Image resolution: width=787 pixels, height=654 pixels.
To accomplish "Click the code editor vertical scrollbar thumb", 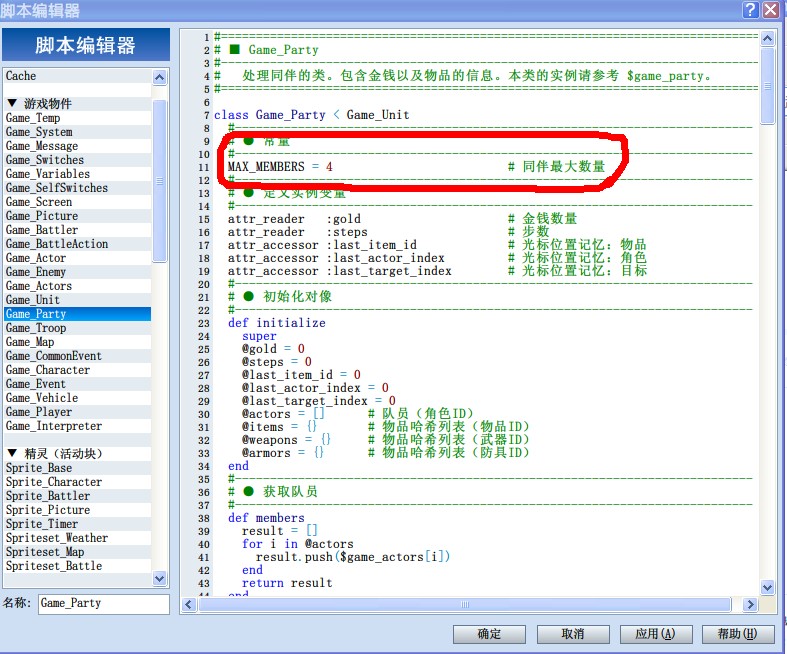I will coord(767,86).
